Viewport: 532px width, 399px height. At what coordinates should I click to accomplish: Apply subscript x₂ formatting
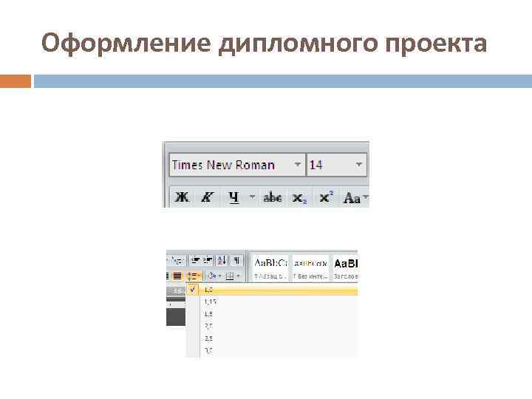(x=299, y=197)
